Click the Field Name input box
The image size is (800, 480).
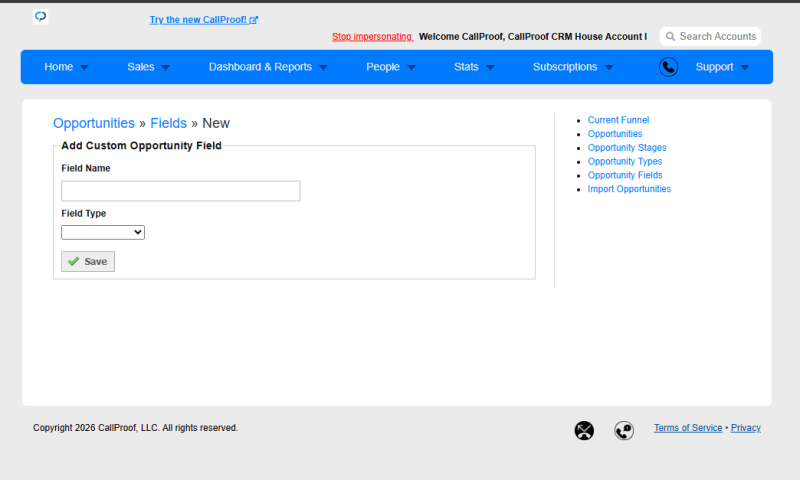point(181,191)
